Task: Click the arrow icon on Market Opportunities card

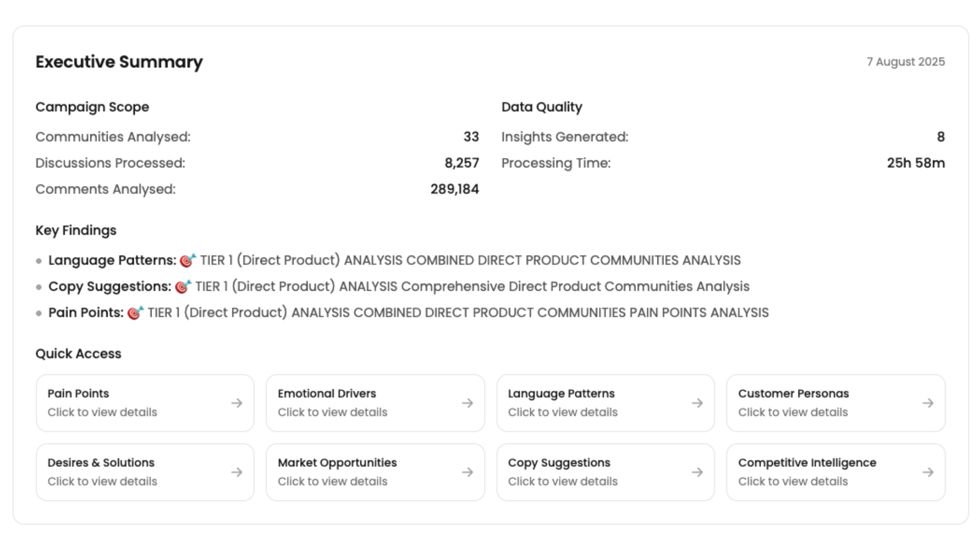Action: (x=467, y=472)
